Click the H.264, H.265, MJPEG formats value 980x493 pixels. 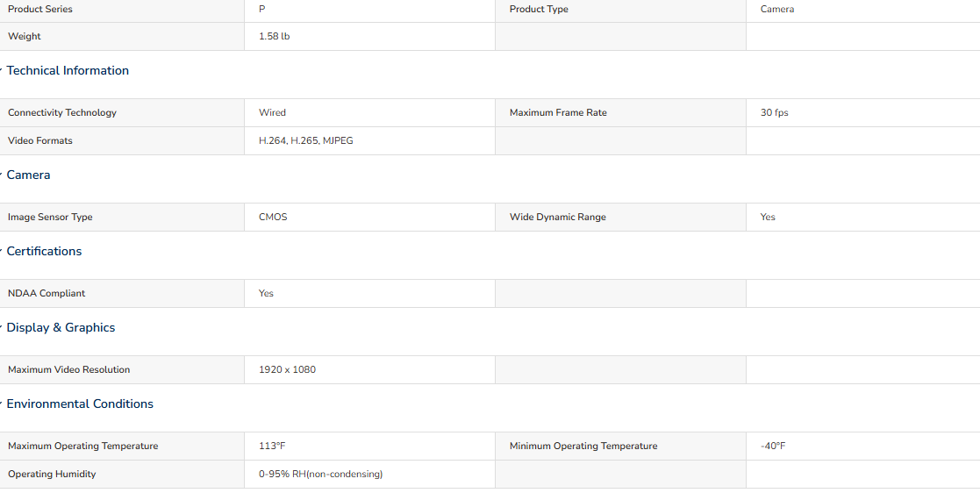pyautogui.click(x=305, y=140)
